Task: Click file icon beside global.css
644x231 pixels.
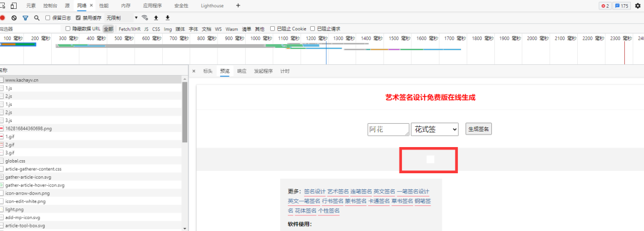Action: (2, 161)
